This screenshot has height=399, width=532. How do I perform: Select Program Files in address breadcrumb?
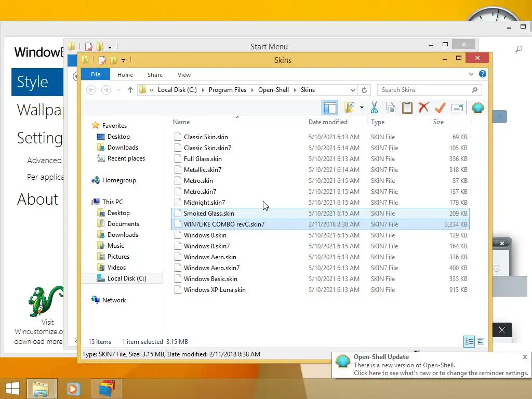(228, 90)
